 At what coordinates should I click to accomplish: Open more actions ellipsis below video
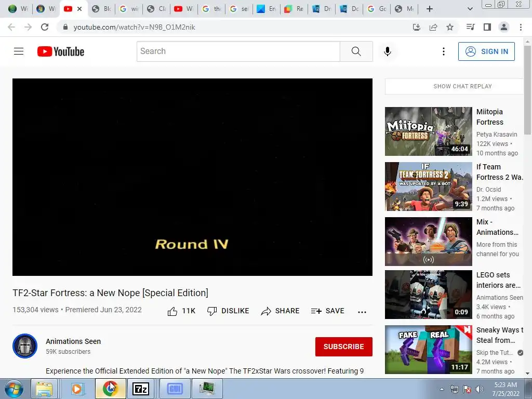(x=362, y=312)
